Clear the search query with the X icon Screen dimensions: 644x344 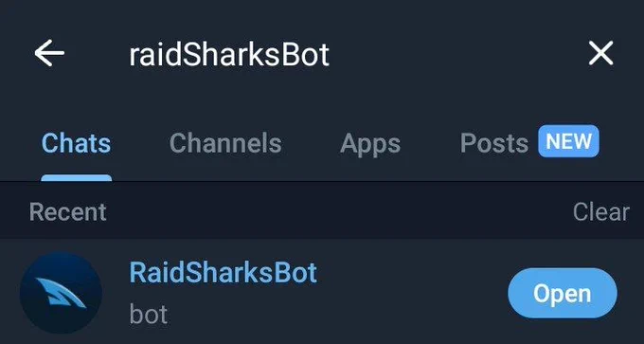[600, 53]
